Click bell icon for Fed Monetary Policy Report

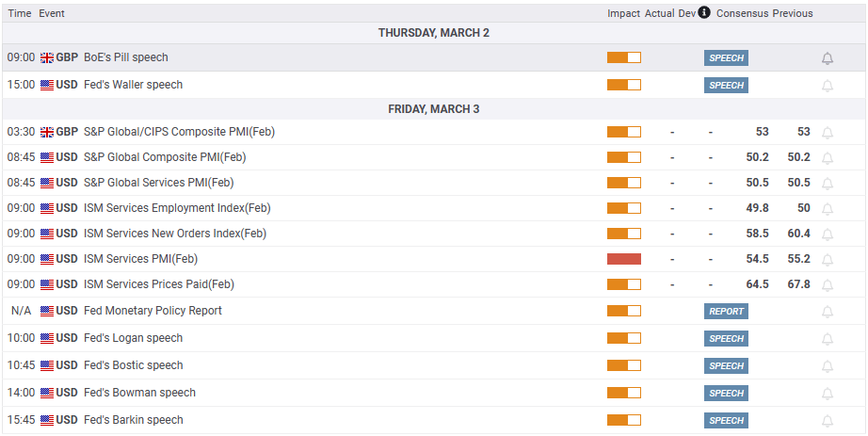click(828, 312)
